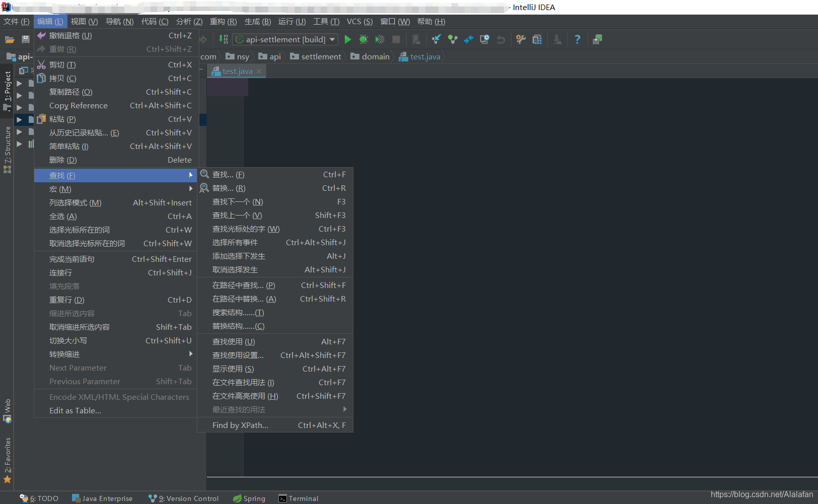Choose 撤销退格 (U) undo entry
The image size is (818, 504).
(x=115, y=36)
